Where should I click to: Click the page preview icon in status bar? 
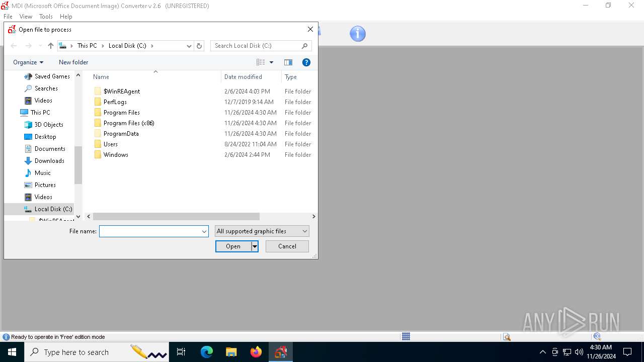tap(507, 337)
